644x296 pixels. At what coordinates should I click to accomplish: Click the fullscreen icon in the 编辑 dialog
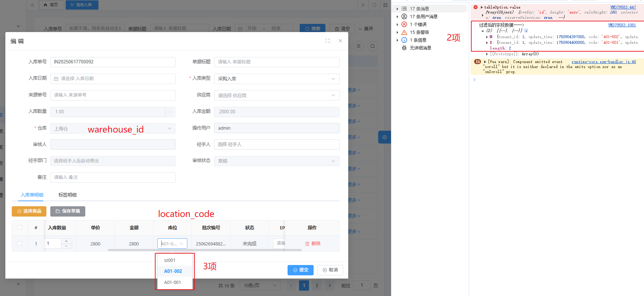pos(328,41)
